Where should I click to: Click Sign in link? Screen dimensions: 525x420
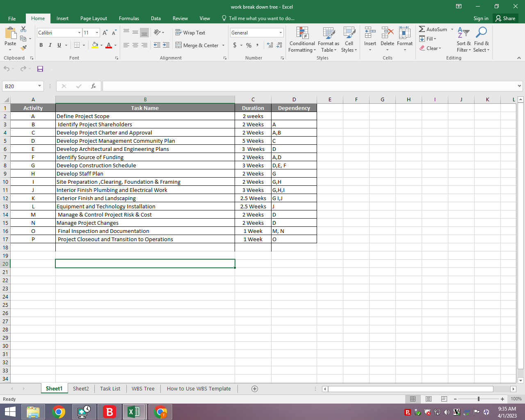(x=481, y=18)
